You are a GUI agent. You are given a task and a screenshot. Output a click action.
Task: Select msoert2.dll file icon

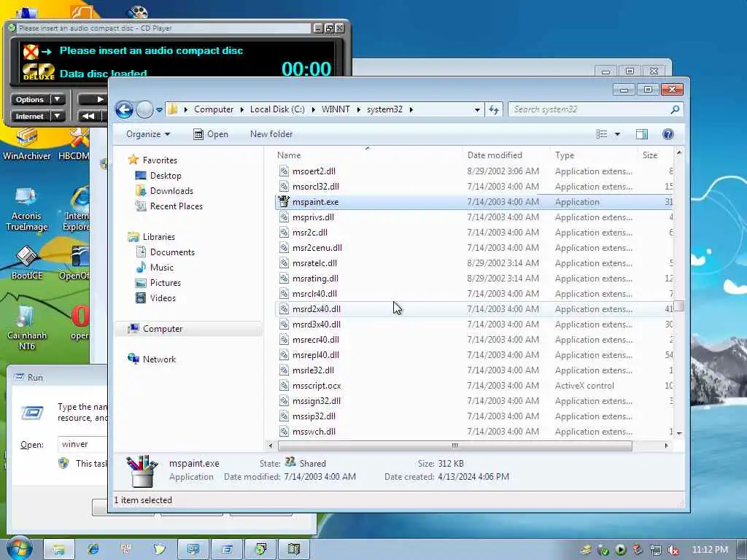coord(284,171)
